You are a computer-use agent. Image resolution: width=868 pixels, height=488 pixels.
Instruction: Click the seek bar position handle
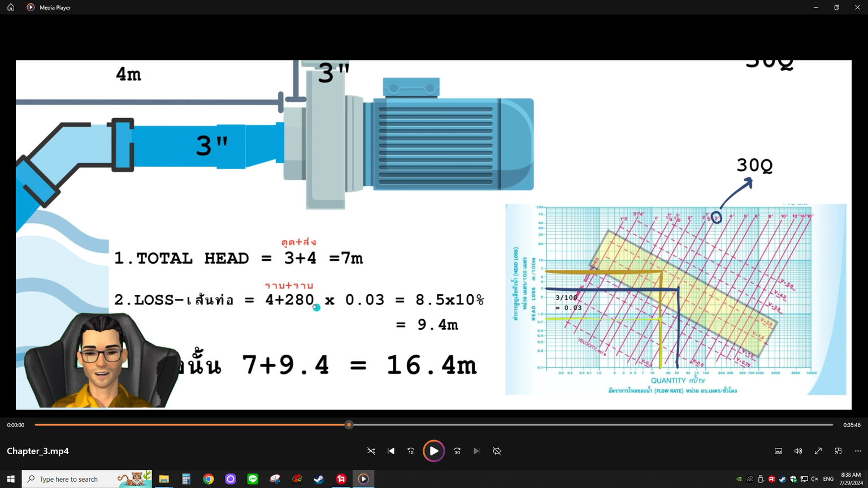(349, 425)
